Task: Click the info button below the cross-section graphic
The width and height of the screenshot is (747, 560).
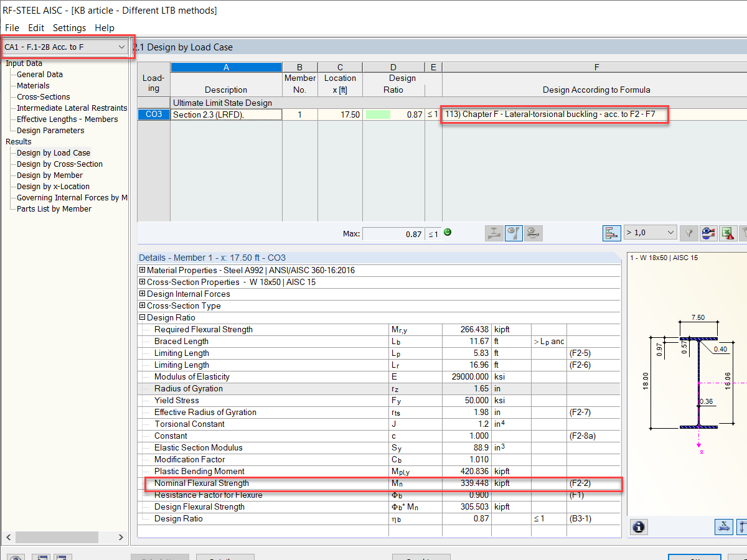Action: [x=639, y=527]
